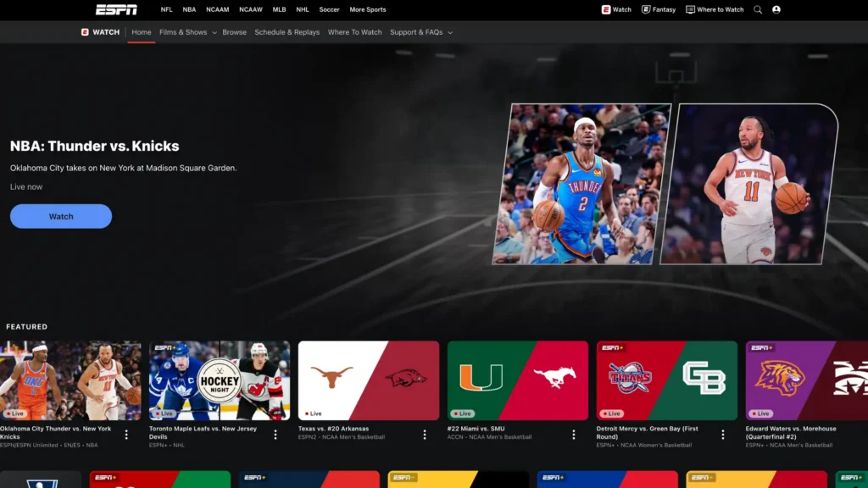The image size is (868, 488).
Task: Open #22 Miami vs. SMU thumbnail
Action: tap(518, 380)
